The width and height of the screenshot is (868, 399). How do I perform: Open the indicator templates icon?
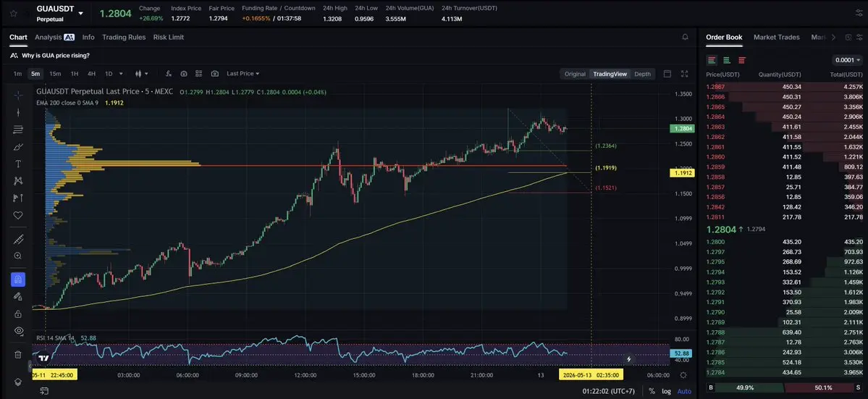point(184,74)
